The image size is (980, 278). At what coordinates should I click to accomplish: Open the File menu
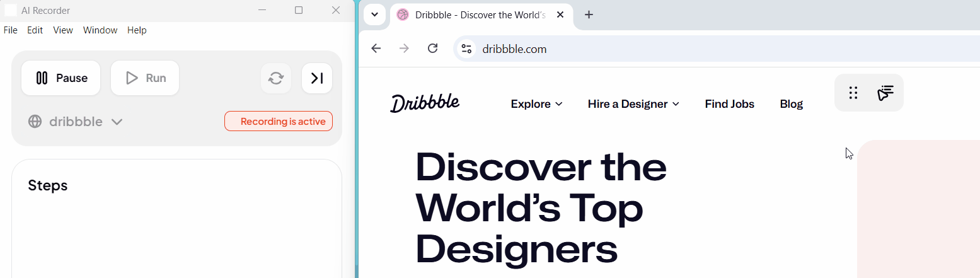coord(10,30)
